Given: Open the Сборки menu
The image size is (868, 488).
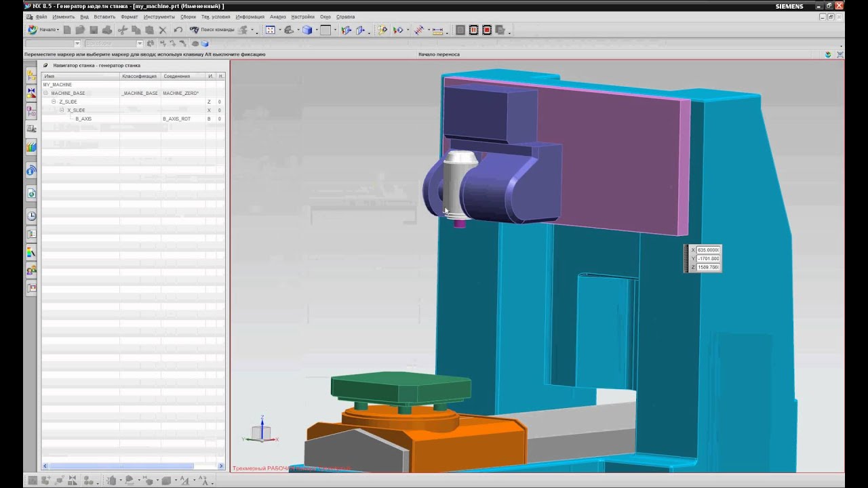Looking at the screenshot, I should click(x=189, y=16).
